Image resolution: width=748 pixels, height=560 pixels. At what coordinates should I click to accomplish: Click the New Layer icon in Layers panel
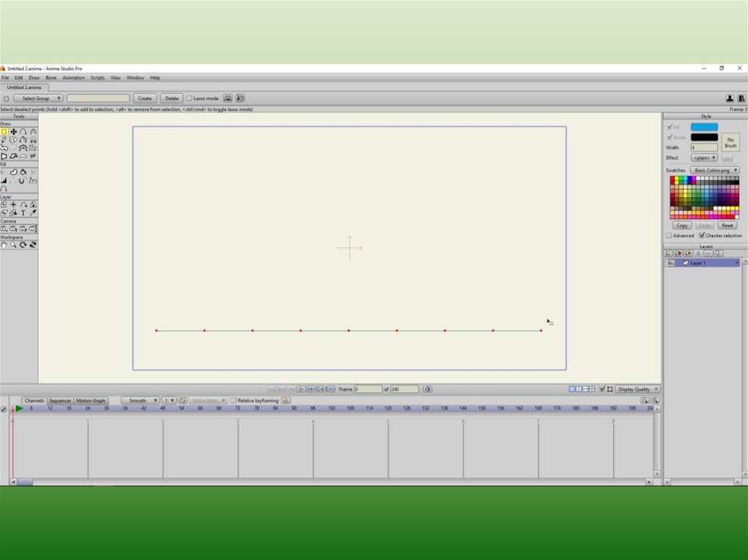tap(668, 253)
